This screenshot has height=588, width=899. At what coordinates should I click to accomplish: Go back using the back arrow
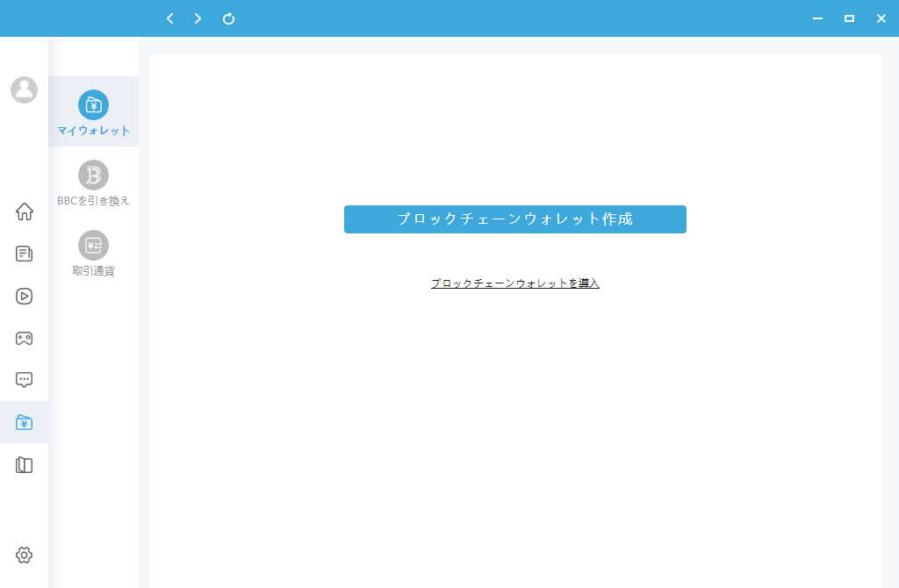[169, 18]
